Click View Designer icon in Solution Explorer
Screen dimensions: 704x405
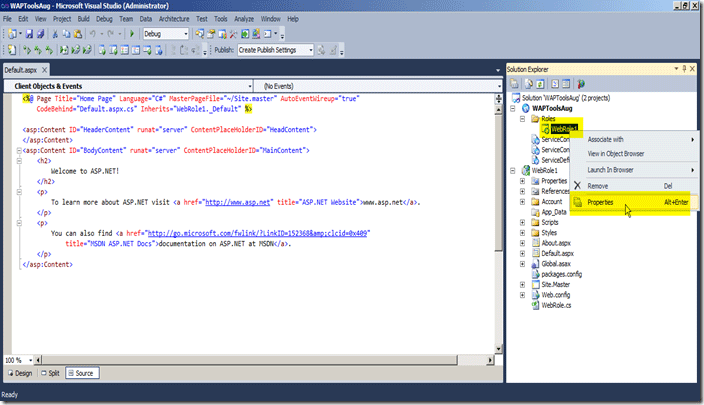(x=566, y=84)
